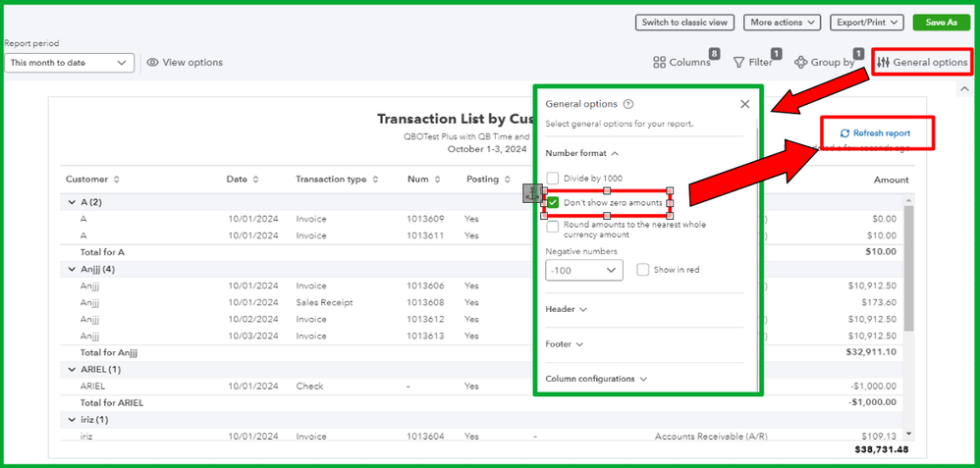Open the Group by settings
The image size is (980, 468).
(x=825, y=63)
